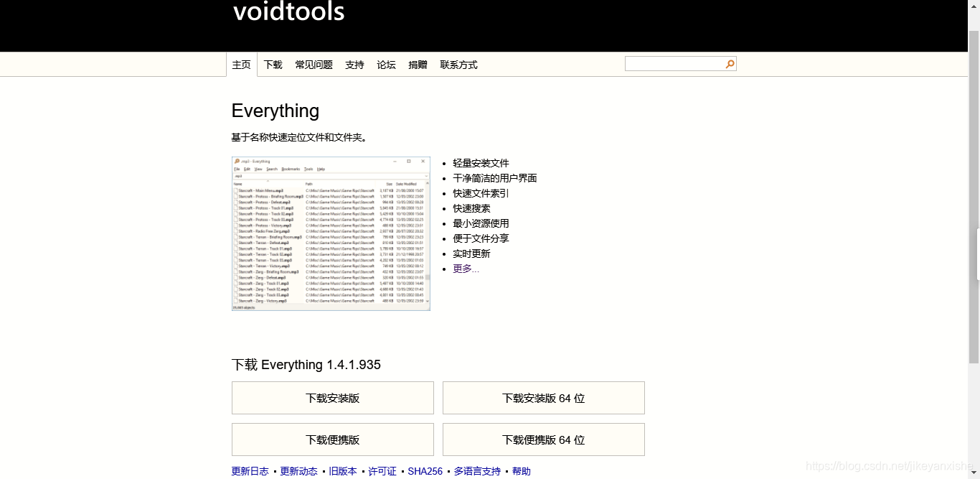The height and width of the screenshot is (479, 980).
Task: Open the 下载 nav menu item
Action: (273, 65)
